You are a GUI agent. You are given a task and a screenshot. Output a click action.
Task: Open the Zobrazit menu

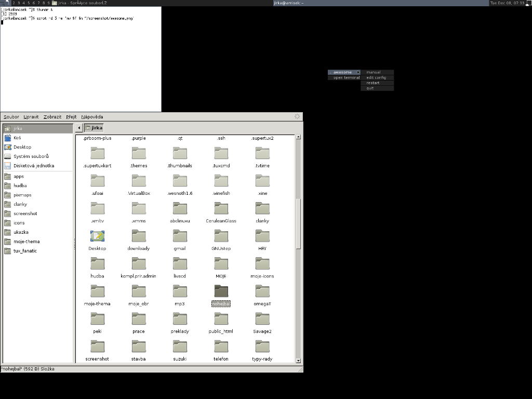tap(52, 117)
